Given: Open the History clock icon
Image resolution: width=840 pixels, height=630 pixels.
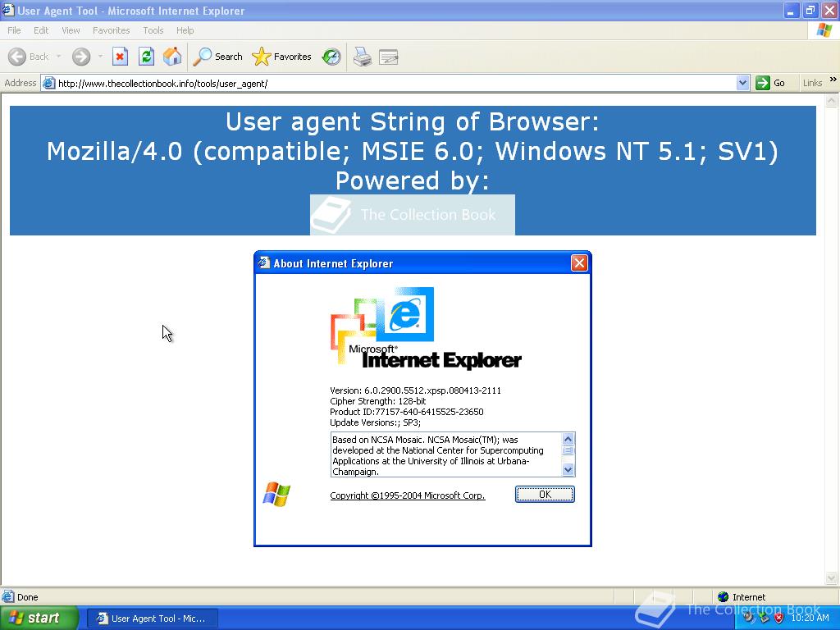Looking at the screenshot, I should [331, 57].
